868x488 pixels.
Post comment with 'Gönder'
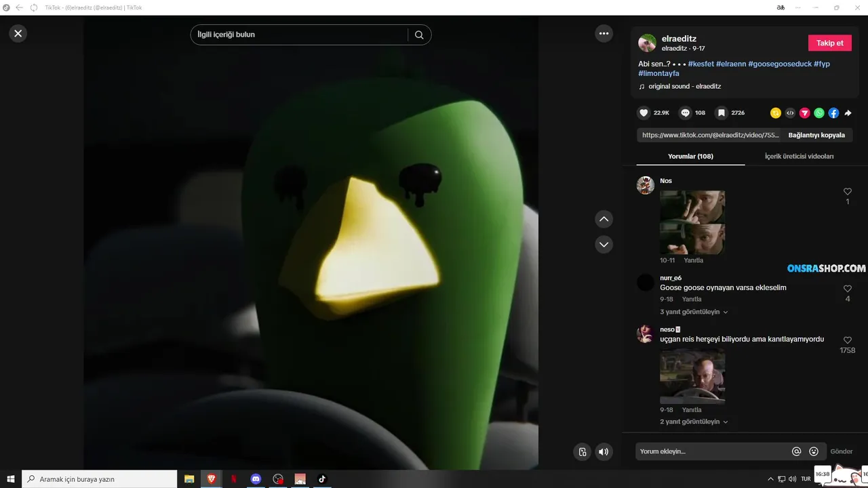click(842, 451)
